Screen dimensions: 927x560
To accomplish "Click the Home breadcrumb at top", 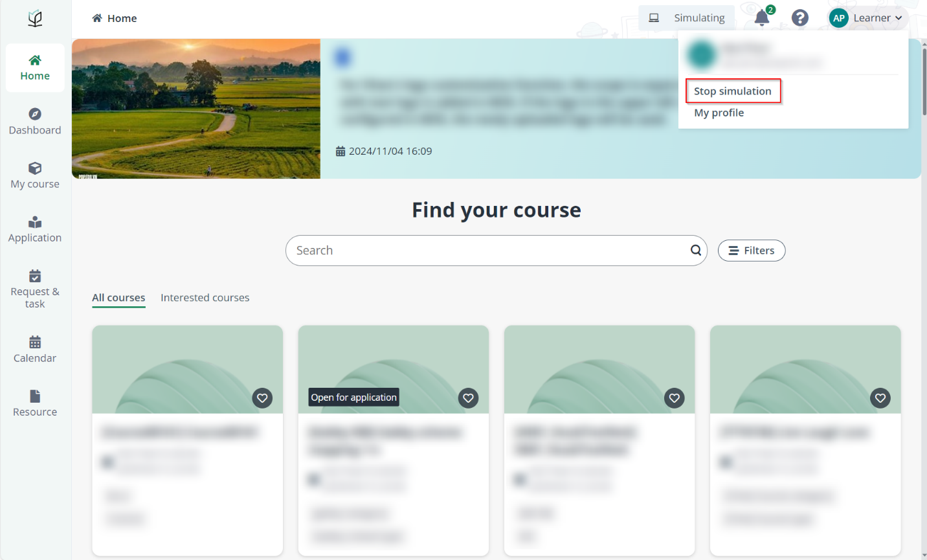I will (115, 18).
